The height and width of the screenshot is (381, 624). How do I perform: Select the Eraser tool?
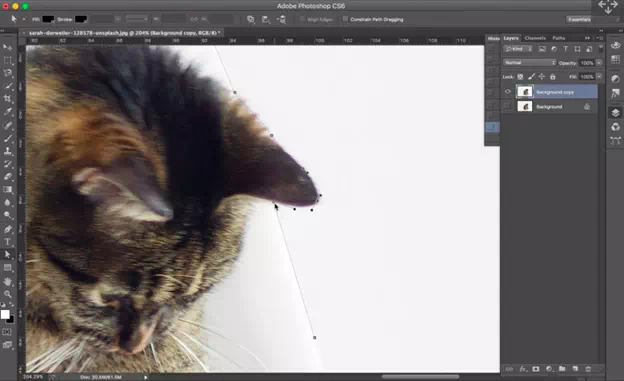point(8,177)
